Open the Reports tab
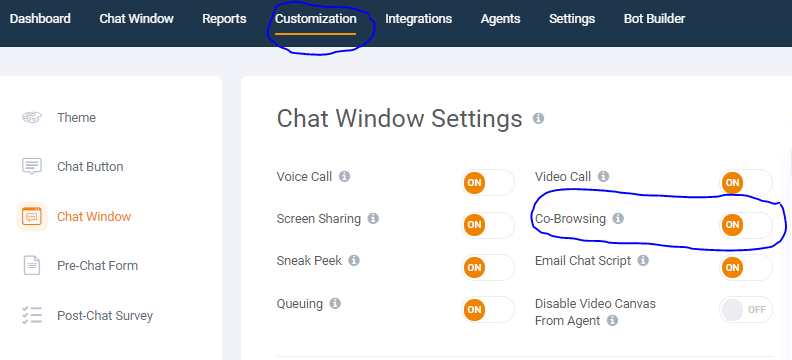 coord(224,19)
